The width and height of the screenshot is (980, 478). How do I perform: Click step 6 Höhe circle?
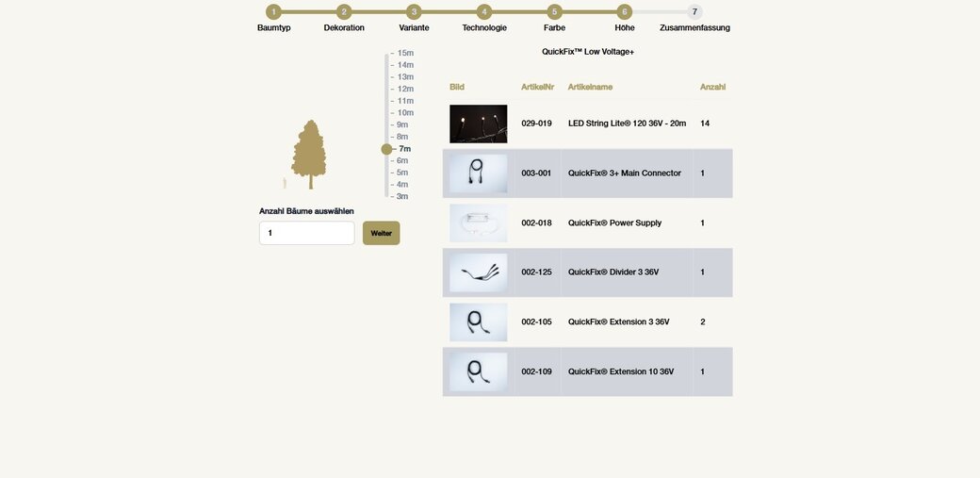point(624,12)
